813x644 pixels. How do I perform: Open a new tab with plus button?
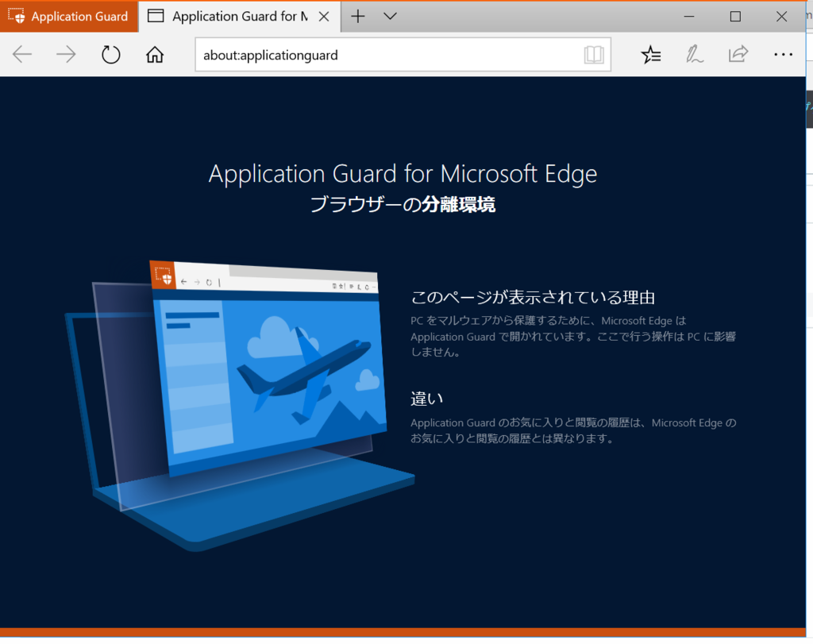pos(358,17)
